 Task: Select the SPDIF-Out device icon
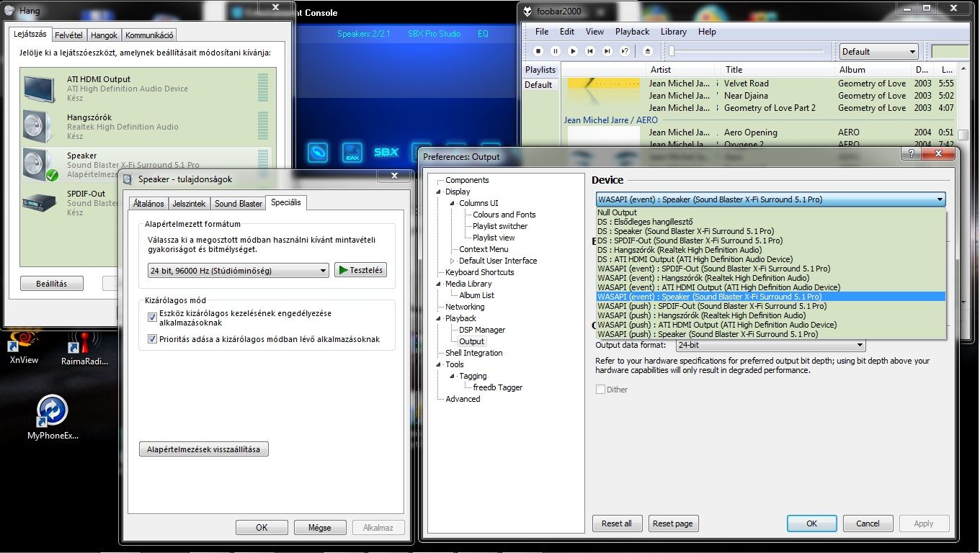pos(37,202)
